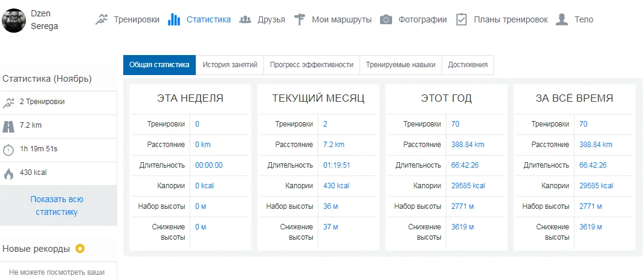The height and width of the screenshot is (279, 644).
Task: Click the Dzen Serega profile name
Action: [x=44, y=20]
